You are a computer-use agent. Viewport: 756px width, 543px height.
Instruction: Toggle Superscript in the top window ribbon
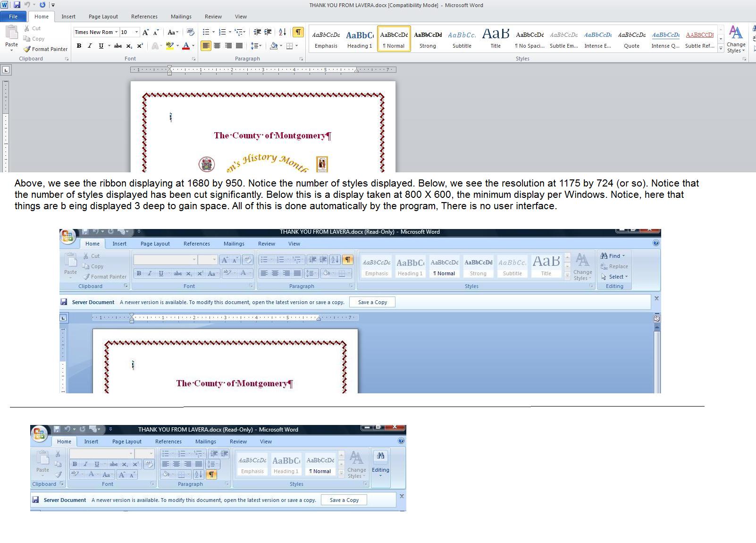[x=140, y=46]
